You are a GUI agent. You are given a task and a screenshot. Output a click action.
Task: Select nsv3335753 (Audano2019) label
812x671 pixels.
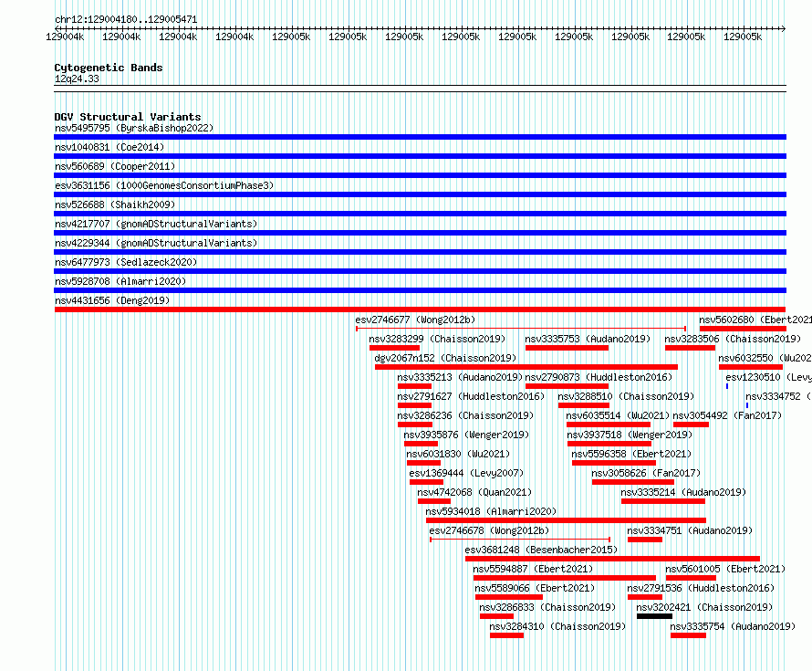[588, 339]
